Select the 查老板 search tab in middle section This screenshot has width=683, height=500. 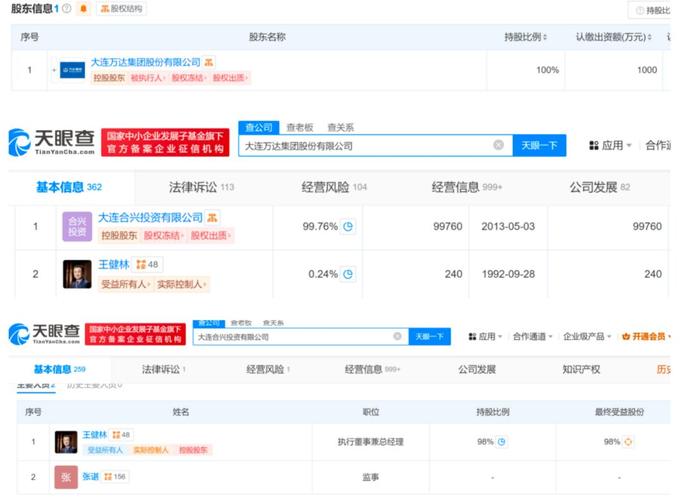(x=300, y=127)
